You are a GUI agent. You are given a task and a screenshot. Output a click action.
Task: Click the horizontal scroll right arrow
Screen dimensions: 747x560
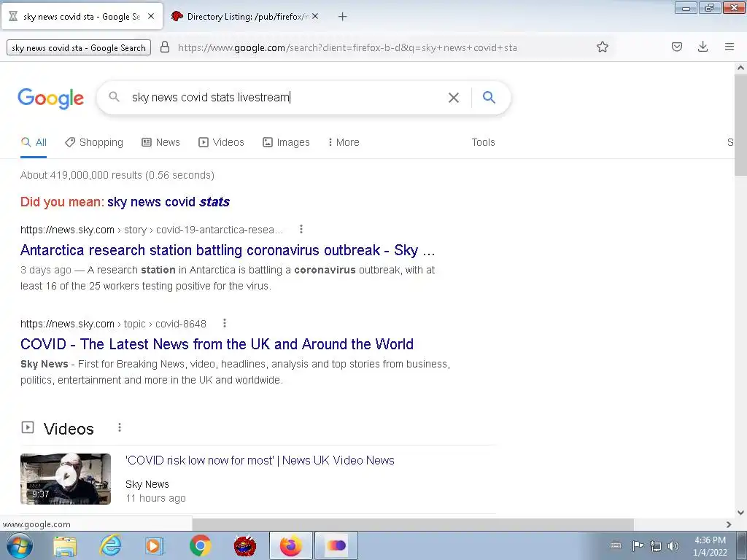[729, 524]
